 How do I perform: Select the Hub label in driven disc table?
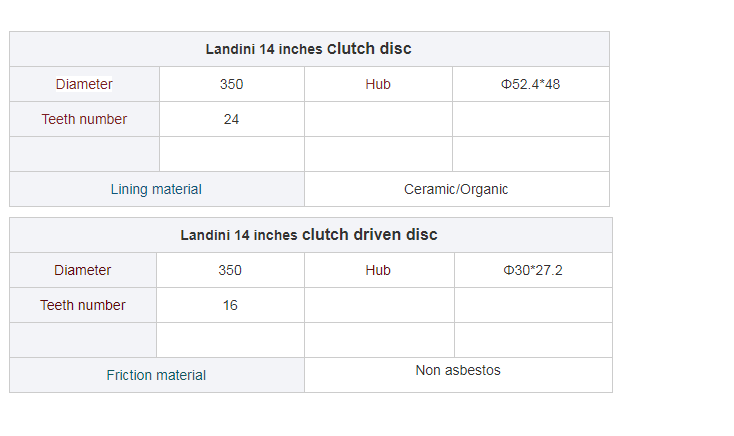[378, 270]
